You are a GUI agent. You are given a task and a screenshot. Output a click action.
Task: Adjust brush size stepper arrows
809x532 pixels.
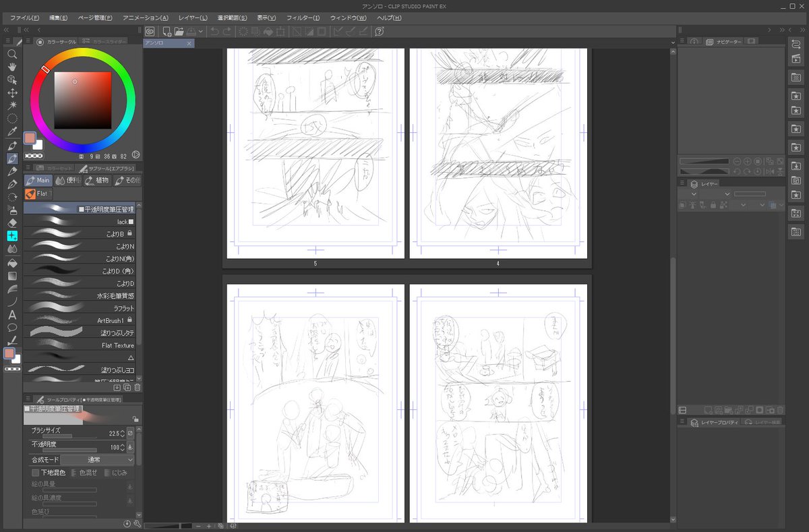[122, 433]
